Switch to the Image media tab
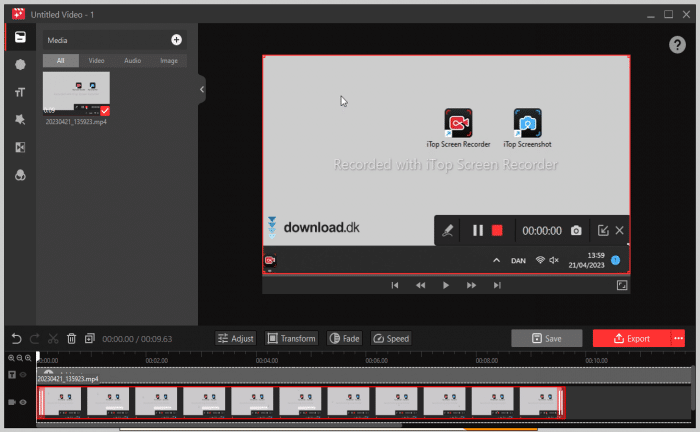700x432 pixels. pyautogui.click(x=169, y=61)
